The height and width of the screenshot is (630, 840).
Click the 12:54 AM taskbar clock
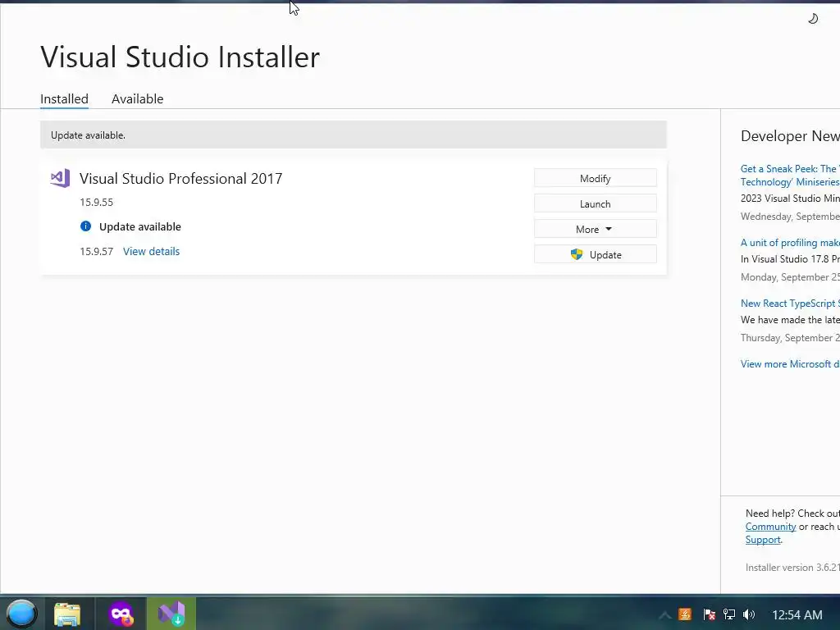[x=797, y=615]
